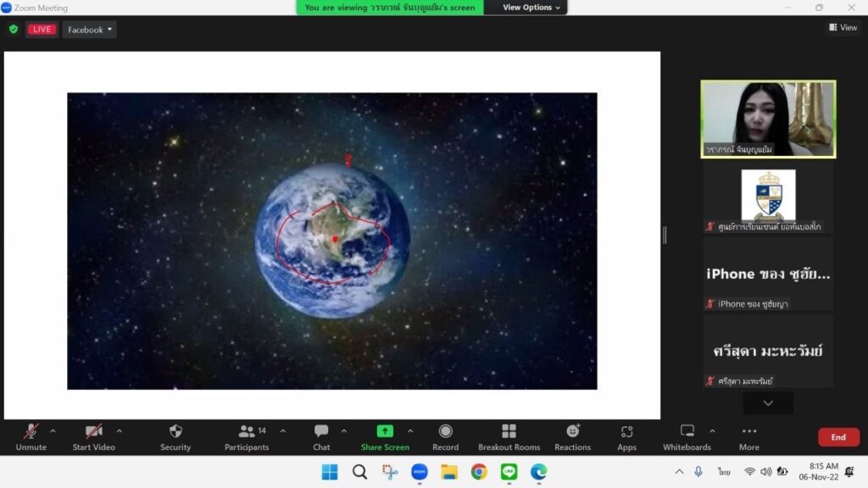Expand the View Options dropdown

click(x=531, y=8)
